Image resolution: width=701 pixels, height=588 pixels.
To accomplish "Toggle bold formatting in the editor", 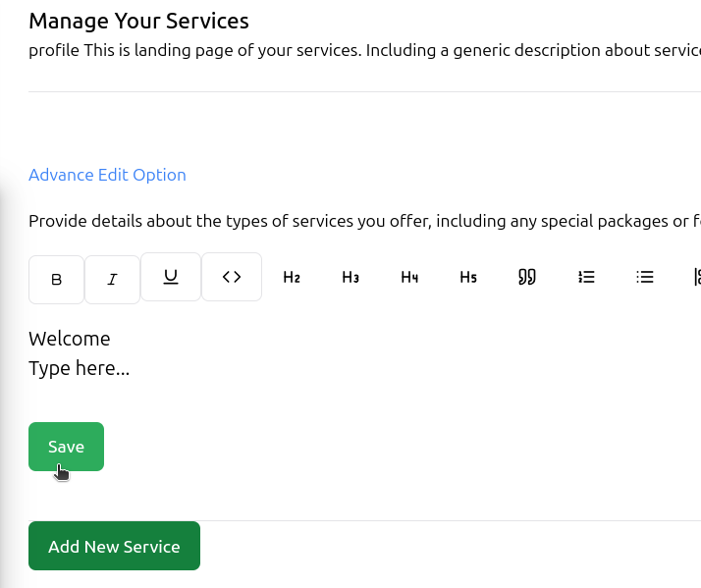I will (x=56, y=279).
